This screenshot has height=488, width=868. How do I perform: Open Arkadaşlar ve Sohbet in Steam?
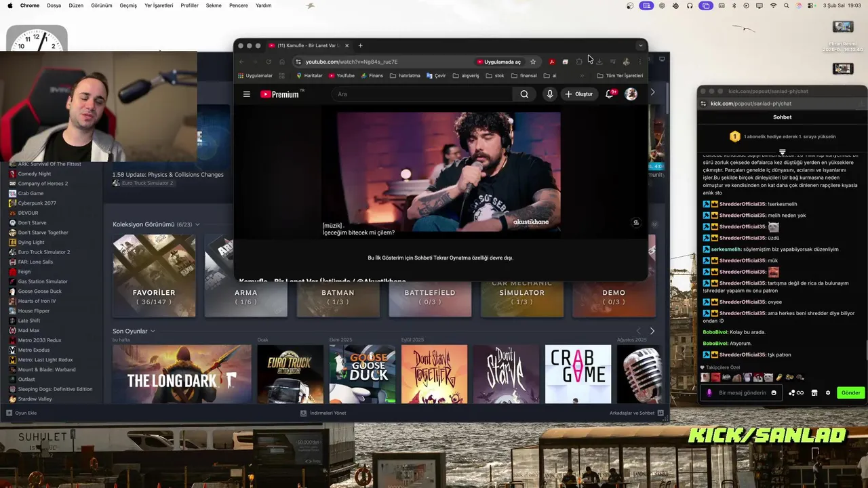click(637, 413)
